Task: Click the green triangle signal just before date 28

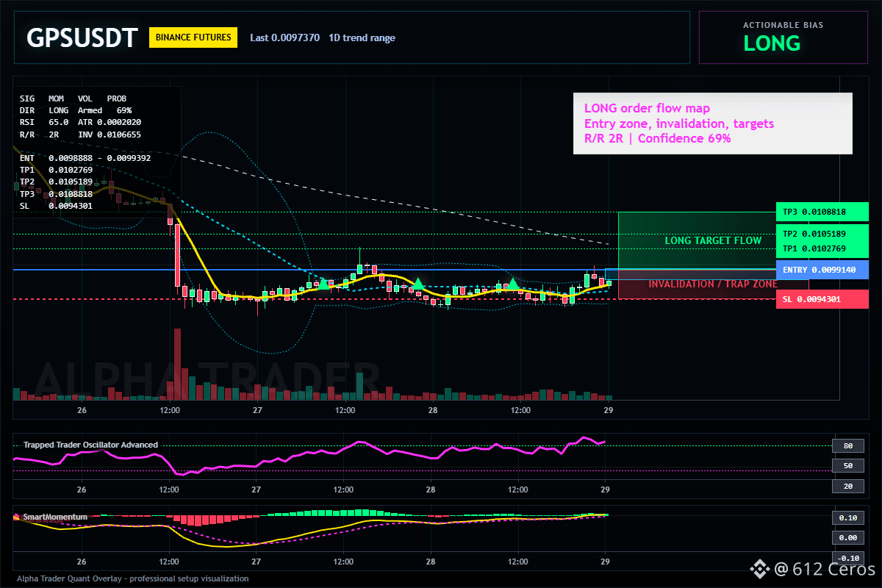Action: click(x=417, y=284)
